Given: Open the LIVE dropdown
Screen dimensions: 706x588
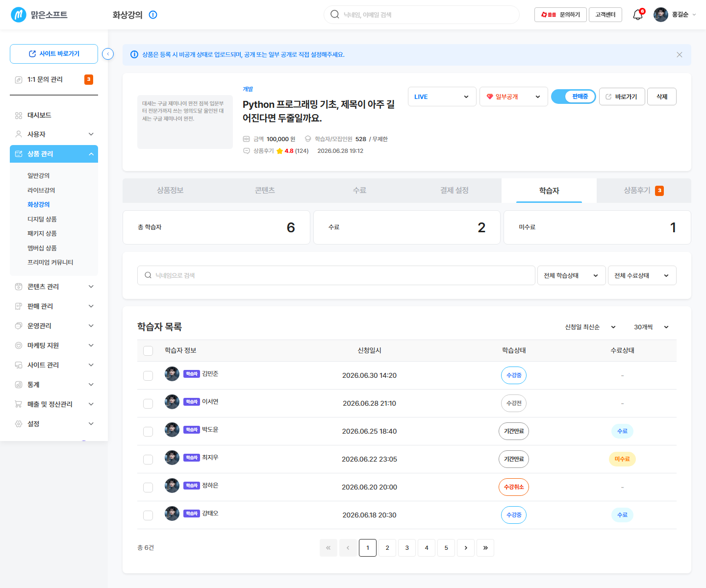Looking at the screenshot, I should [x=442, y=97].
